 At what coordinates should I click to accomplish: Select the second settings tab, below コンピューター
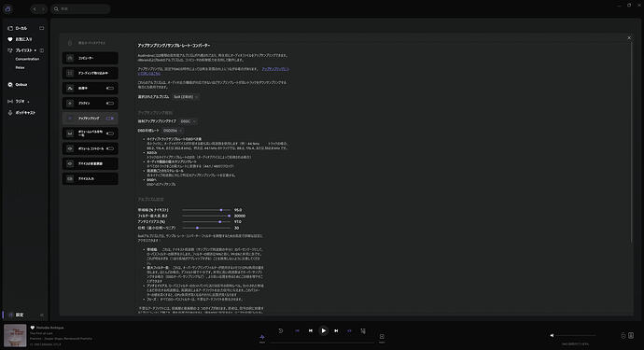[90, 73]
